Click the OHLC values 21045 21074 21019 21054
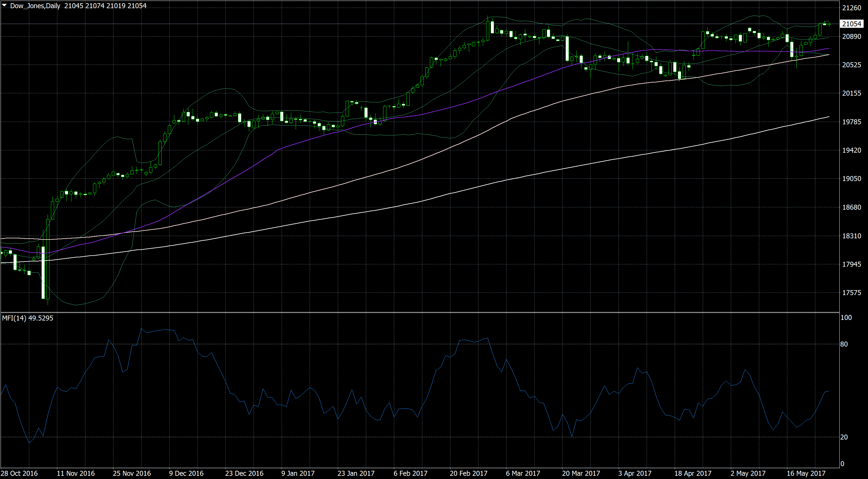This screenshot has height=479, width=868. [x=106, y=6]
